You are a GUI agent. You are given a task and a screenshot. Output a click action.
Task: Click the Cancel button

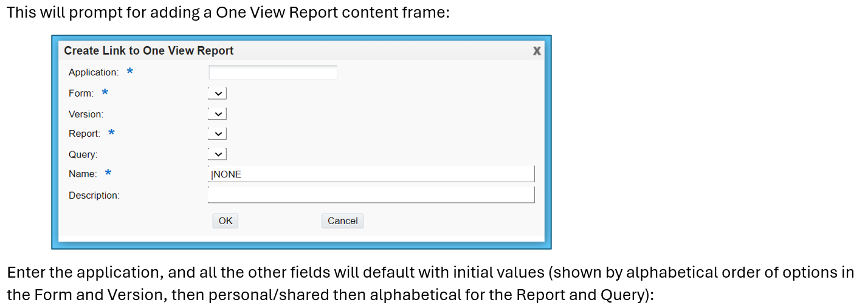tap(342, 221)
